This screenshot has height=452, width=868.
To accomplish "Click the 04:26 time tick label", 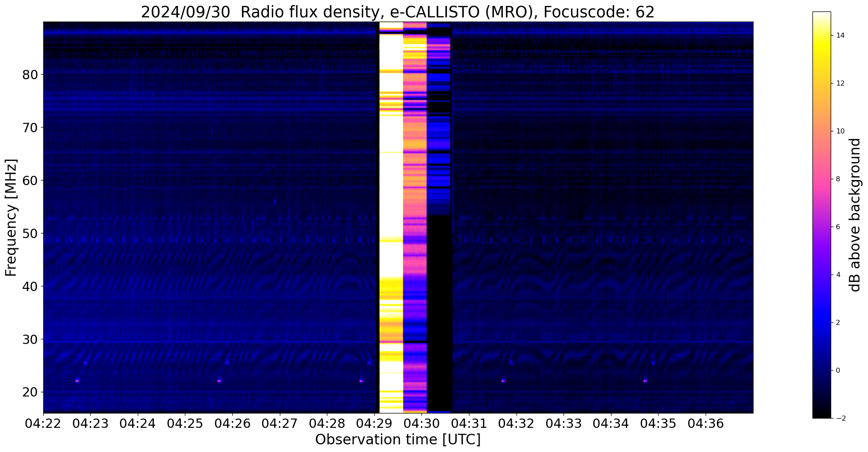I will (232, 424).
